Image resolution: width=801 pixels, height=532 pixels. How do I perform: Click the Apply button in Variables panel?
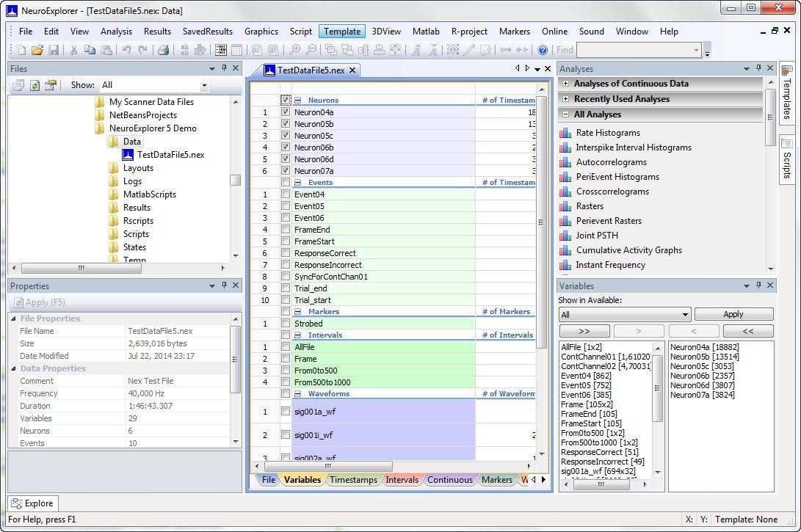[x=733, y=313]
